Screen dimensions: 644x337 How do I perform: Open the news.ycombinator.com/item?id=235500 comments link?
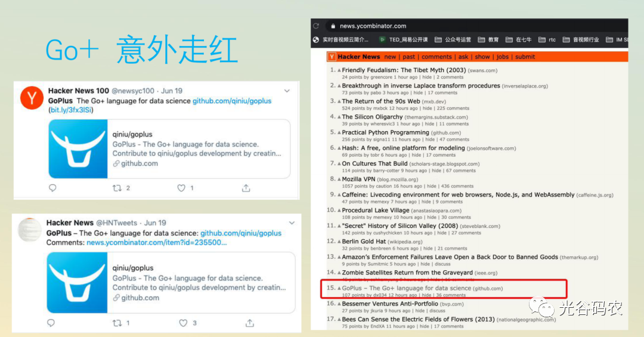156,243
